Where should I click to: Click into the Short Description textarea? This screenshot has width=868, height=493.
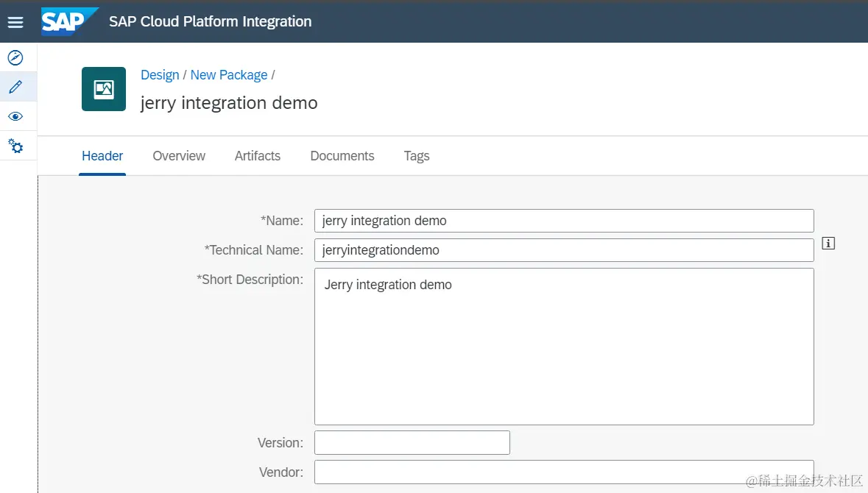[x=564, y=347]
